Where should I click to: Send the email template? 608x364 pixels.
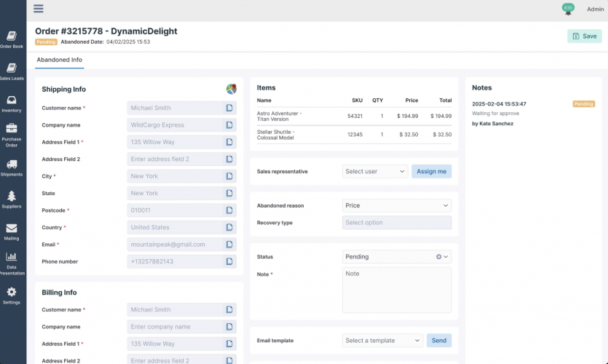(439, 341)
